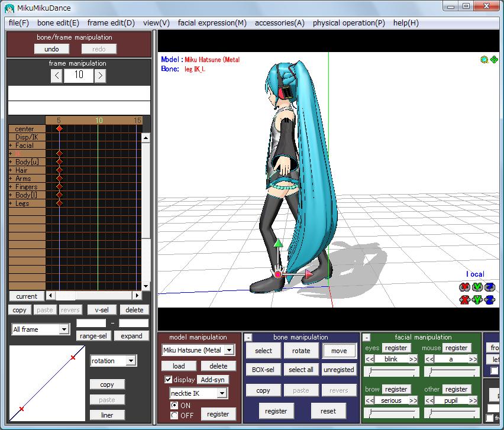The width and height of the screenshot is (504, 430).
Task: Click the interpolation curve graph
Action: tap(47, 383)
